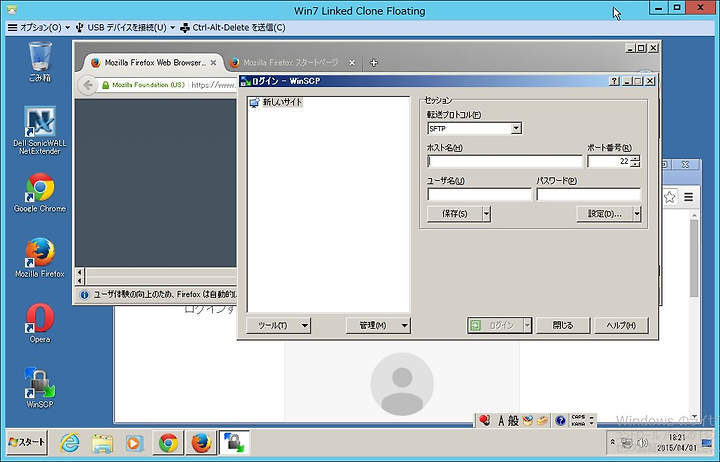Click the Start button
This screenshot has width=720, height=462.
(27, 442)
